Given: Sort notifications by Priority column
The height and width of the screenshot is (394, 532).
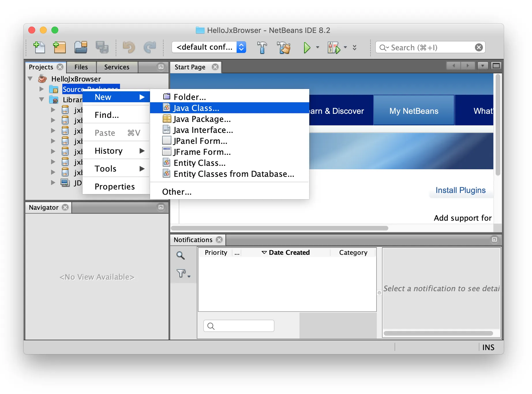Looking at the screenshot, I should [216, 252].
